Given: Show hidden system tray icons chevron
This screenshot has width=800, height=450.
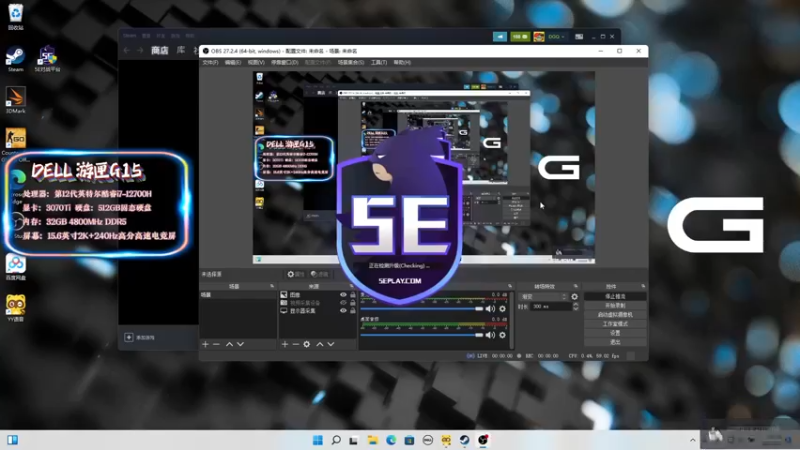Looking at the screenshot, I should pyautogui.click(x=692, y=440).
